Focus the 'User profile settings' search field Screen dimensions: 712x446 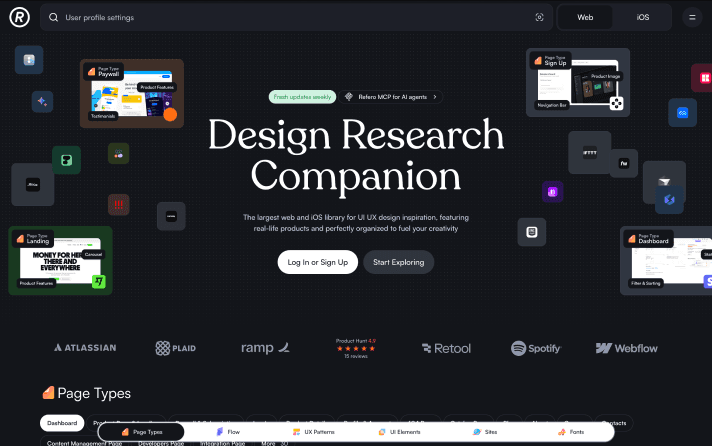[296, 17]
